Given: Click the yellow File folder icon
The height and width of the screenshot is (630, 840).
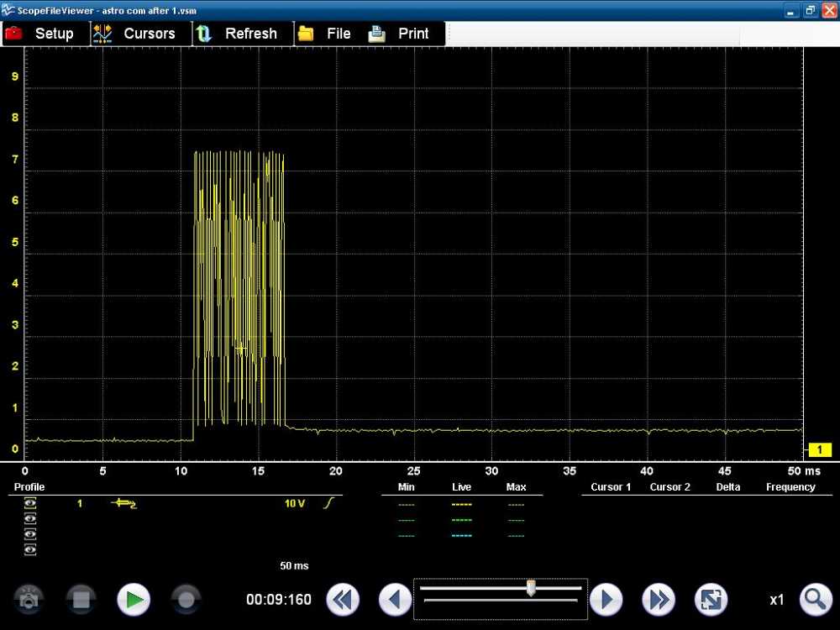Looking at the screenshot, I should pos(306,34).
